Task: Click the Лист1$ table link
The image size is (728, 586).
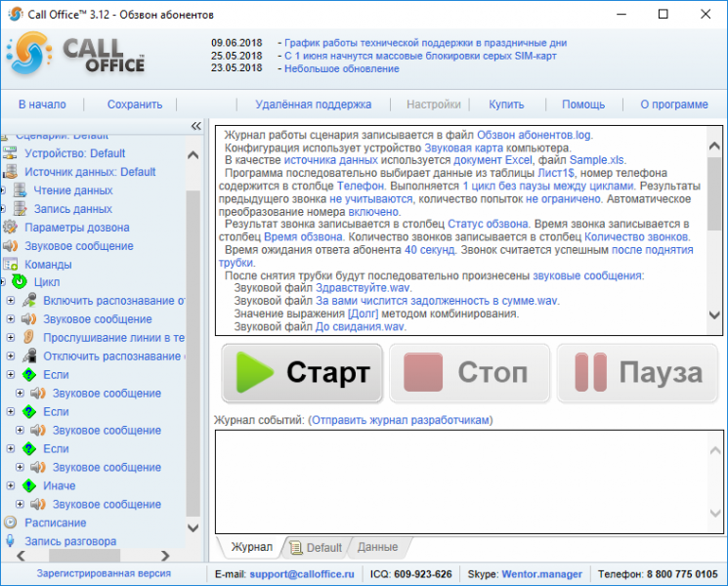Action: pyautogui.click(x=556, y=173)
